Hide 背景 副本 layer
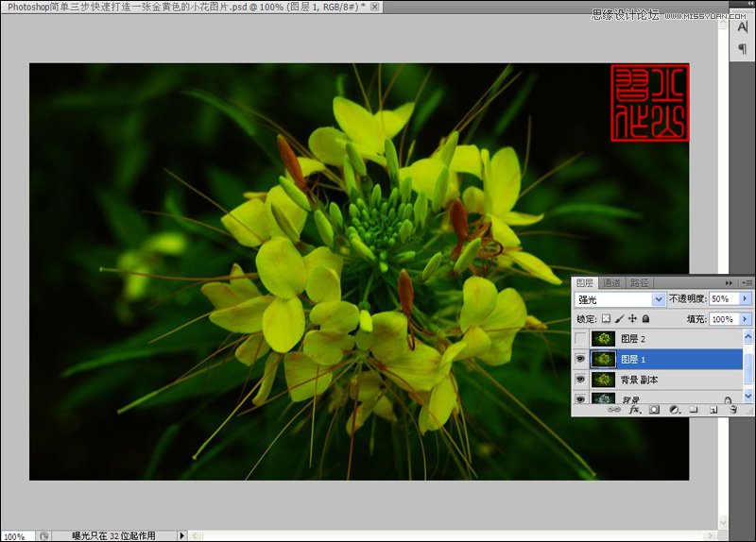Viewport: 756px width, 542px height. click(x=579, y=380)
